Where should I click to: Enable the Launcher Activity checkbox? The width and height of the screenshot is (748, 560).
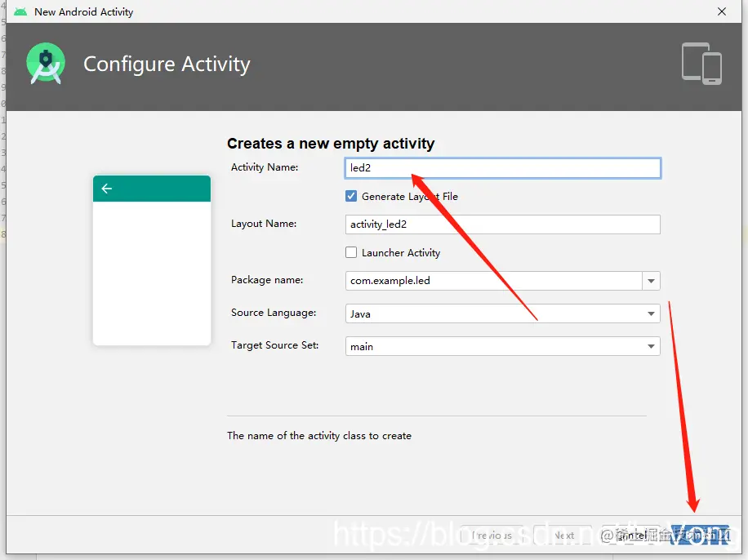(x=351, y=252)
